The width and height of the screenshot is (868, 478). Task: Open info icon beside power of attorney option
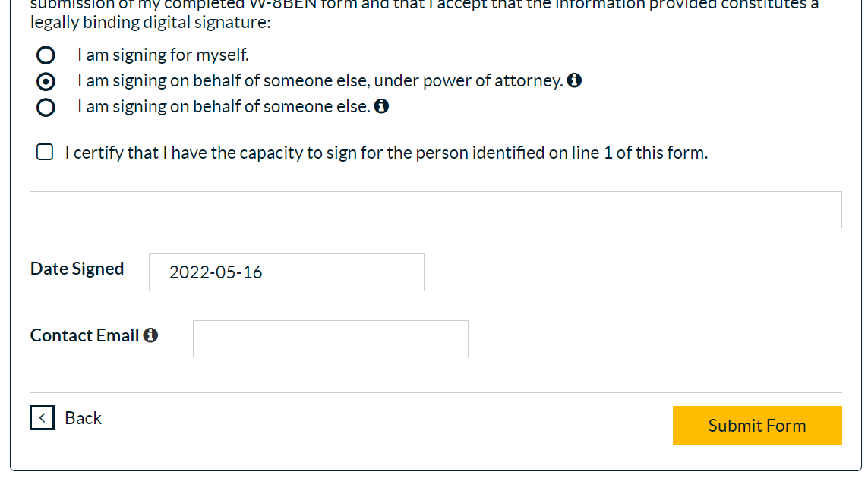(x=575, y=80)
